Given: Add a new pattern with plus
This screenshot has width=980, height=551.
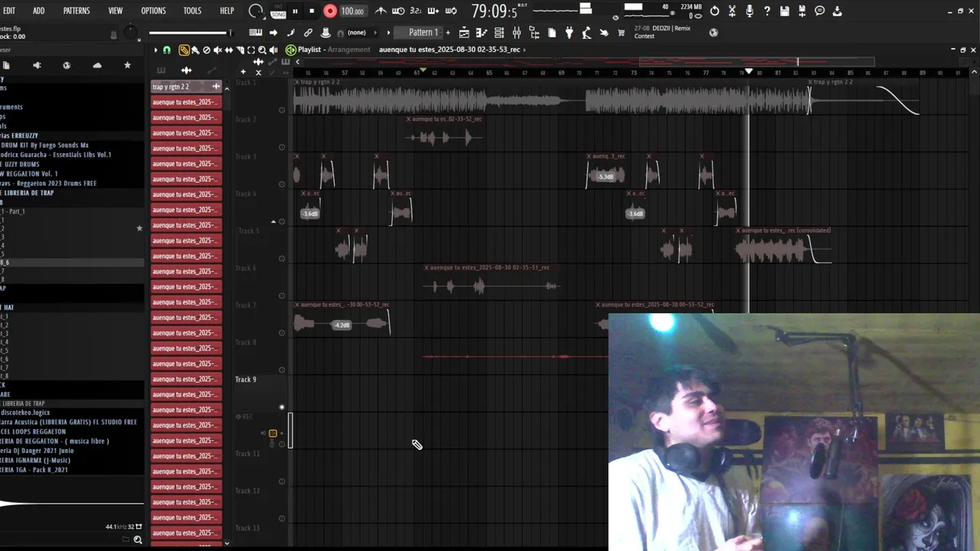Looking at the screenshot, I should click(448, 32).
